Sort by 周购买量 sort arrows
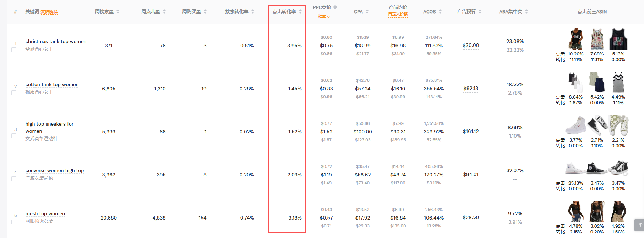 pos(205,12)
